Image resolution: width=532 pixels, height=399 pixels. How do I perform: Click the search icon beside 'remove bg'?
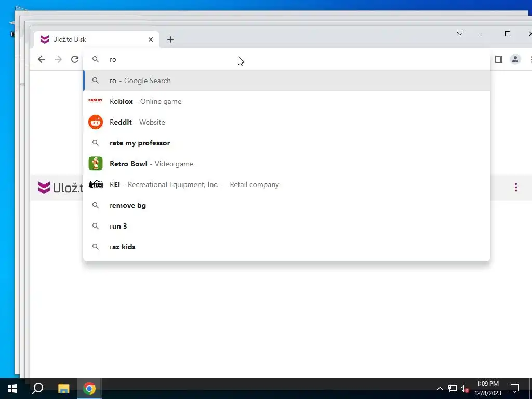click(96, 205)
